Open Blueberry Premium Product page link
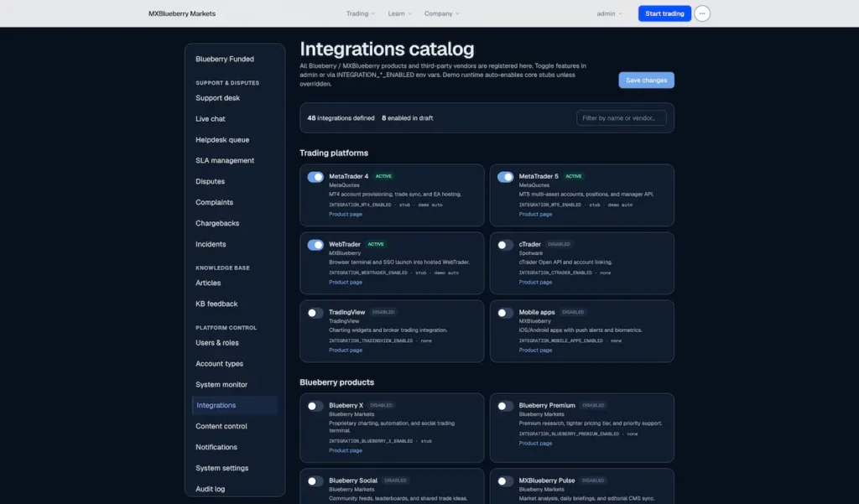 pyautogui.click(x=535, y=443)
